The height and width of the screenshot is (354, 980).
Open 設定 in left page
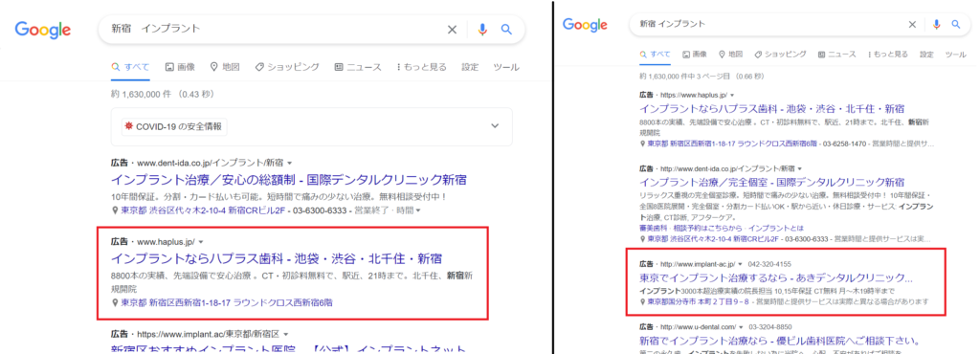point(470,67)
